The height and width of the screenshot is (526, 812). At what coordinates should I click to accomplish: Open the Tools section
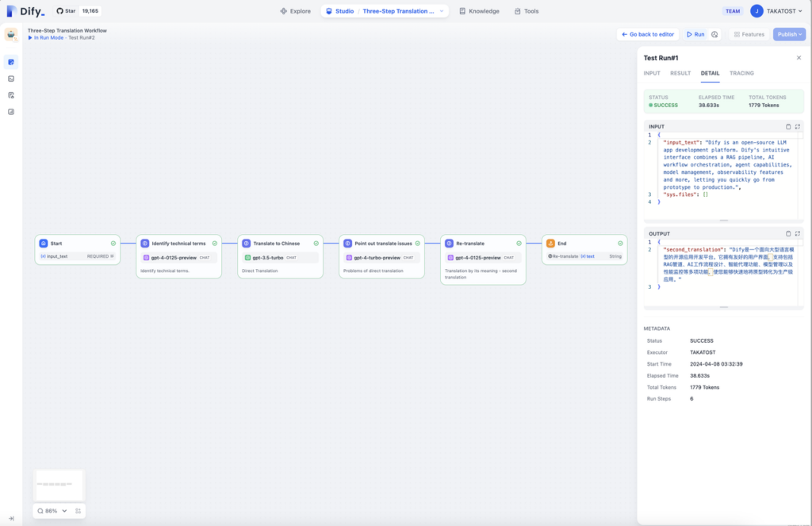(x=527, y=11)
